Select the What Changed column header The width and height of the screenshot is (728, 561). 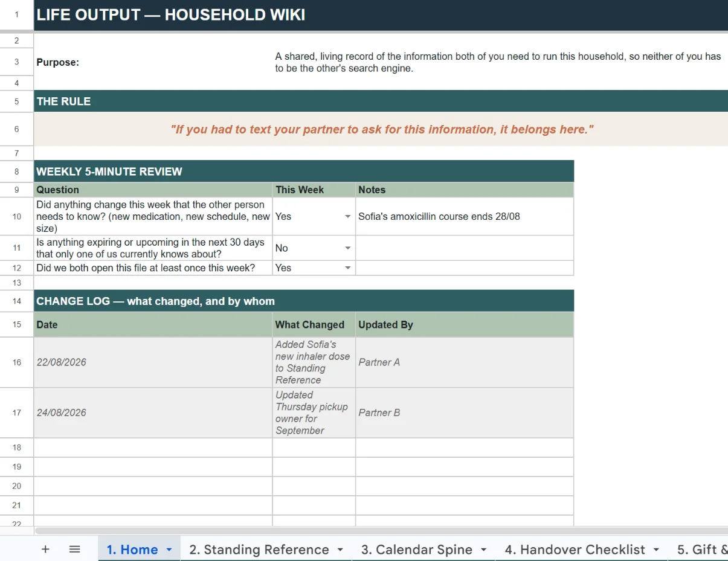pos(314,324)
